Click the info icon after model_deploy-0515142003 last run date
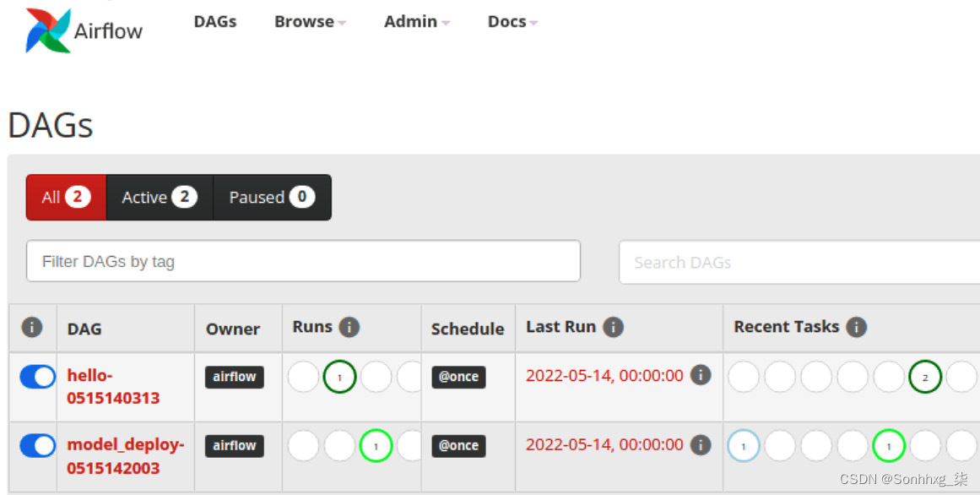This screenshot has width=980, height=495. click(701, 445)
